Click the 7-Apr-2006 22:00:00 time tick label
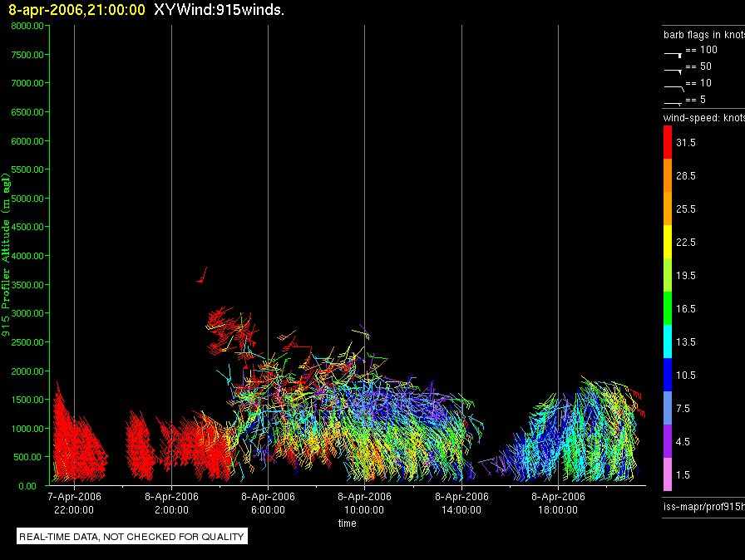Image resolution: width=745 pixels, height=560 pixels. tap(74, 503)
